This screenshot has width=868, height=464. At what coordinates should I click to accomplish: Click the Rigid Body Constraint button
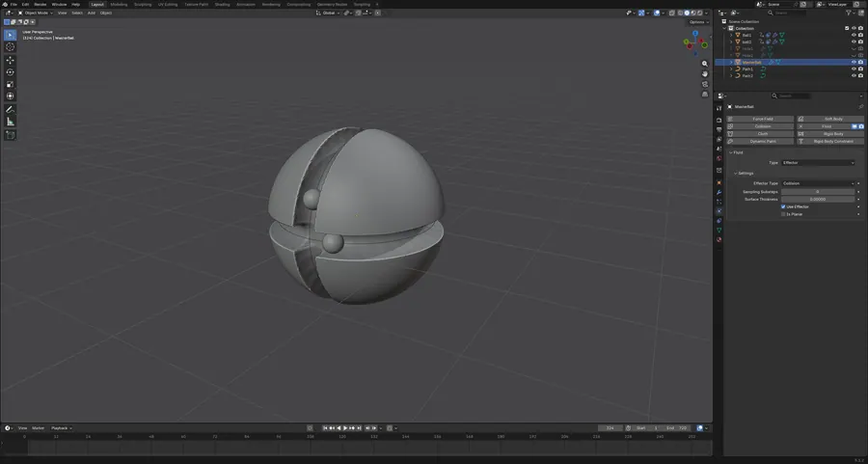[x=830, y=141]
